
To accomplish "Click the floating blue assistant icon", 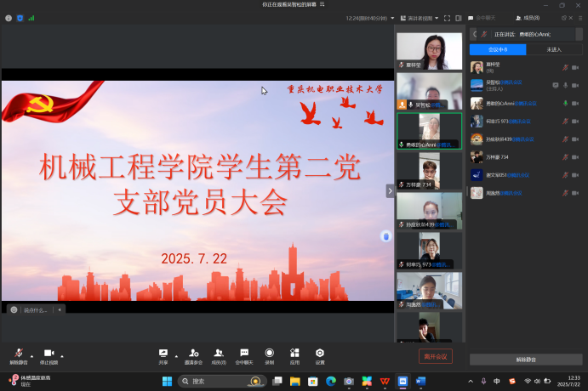I will pyautogui.click(x=385, y=236).
